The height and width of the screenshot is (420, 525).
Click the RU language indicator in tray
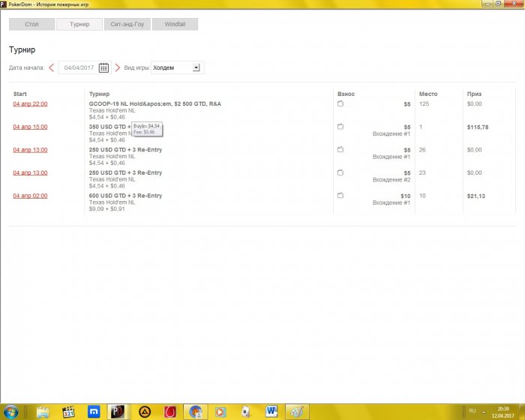pyautogui.click(x=472, y=411)
